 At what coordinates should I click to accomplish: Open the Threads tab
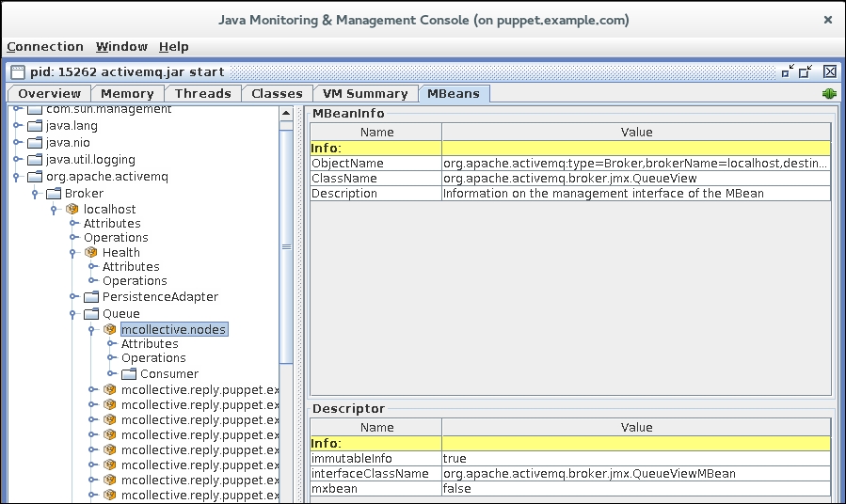[x=202, y=93]
